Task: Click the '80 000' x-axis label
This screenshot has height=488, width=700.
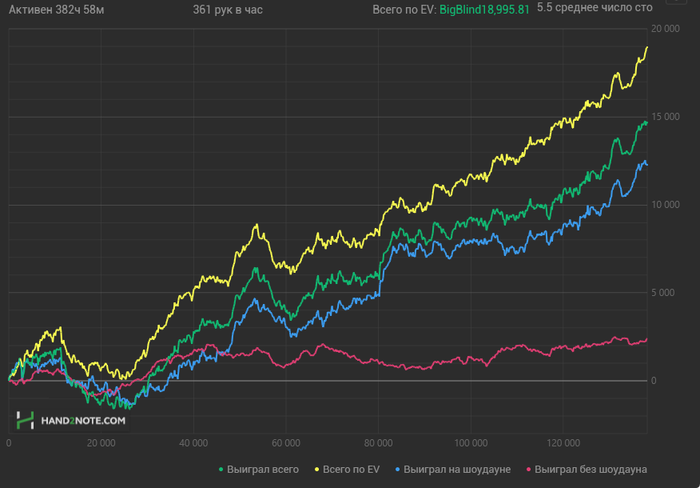Action: click(x=379, y=443)
